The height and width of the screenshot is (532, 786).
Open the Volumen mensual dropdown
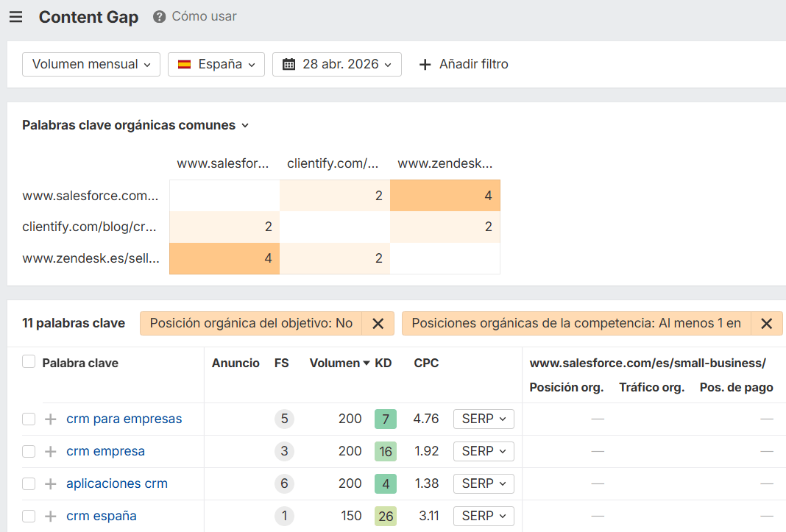pyautogui.click(x=91, y=64)
